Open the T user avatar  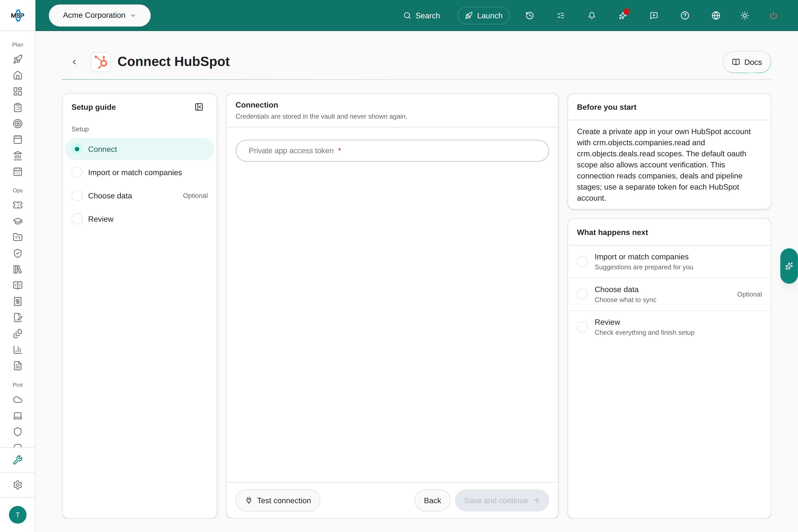coord(18,515)
